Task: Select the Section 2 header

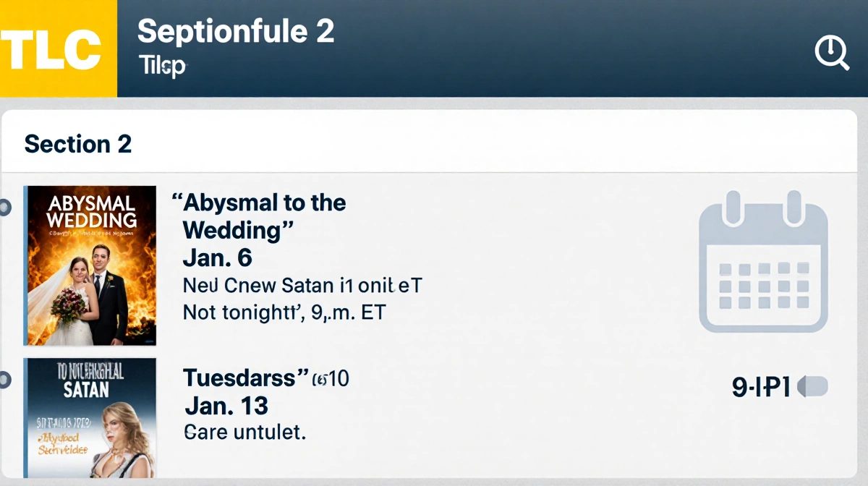Action: click(x=78, y=144)
